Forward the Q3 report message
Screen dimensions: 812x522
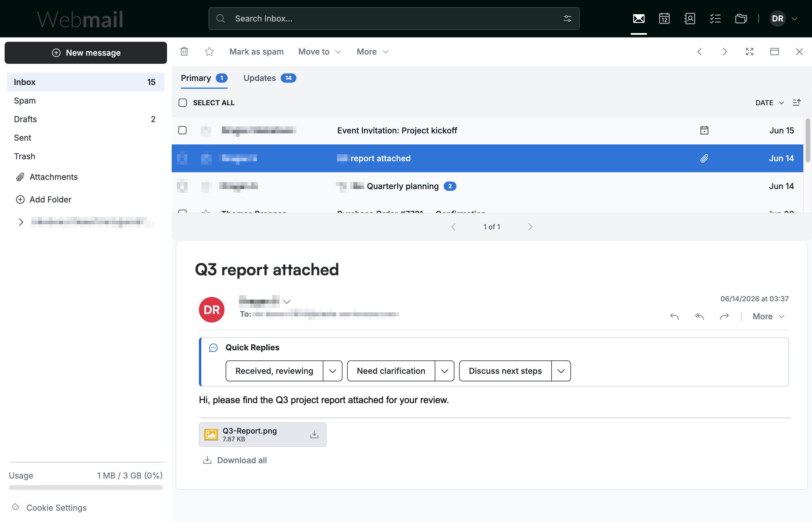tap(724, 316)
